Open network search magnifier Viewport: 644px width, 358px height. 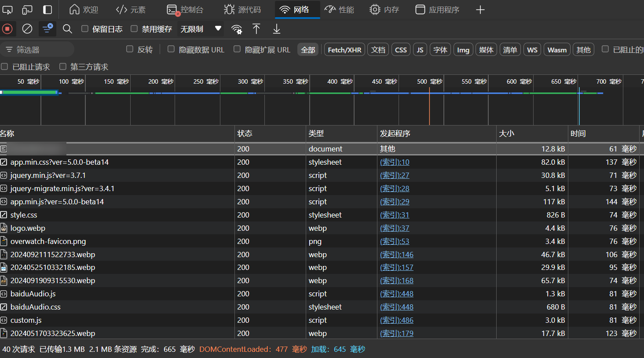[67, 29]
